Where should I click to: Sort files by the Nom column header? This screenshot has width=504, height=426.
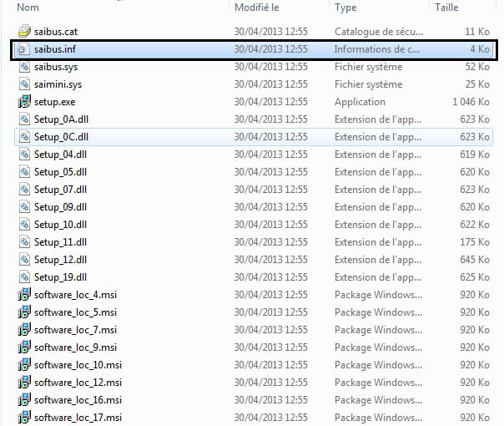coord(28,7)
